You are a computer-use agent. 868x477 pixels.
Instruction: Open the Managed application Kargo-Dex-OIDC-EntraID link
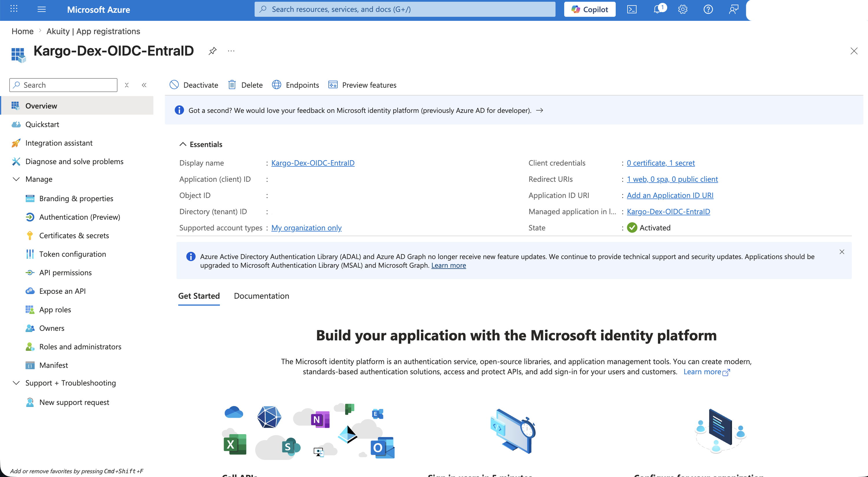point(668,211)
